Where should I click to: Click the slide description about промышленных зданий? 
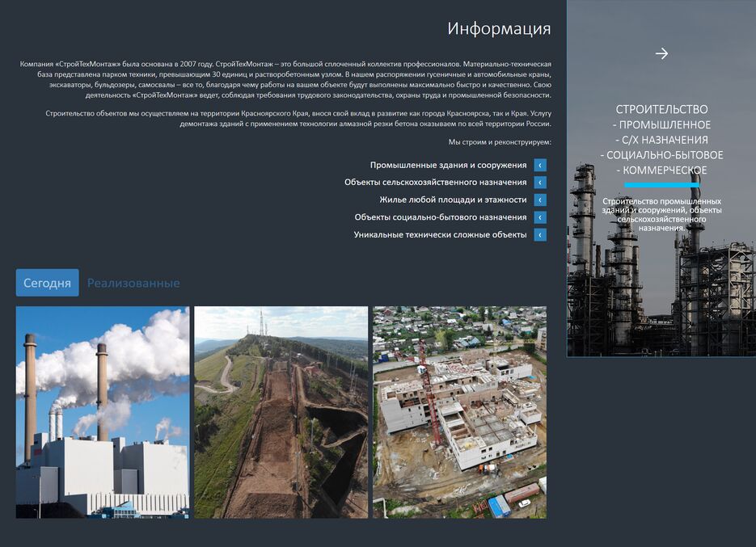[x=661, y=214]
